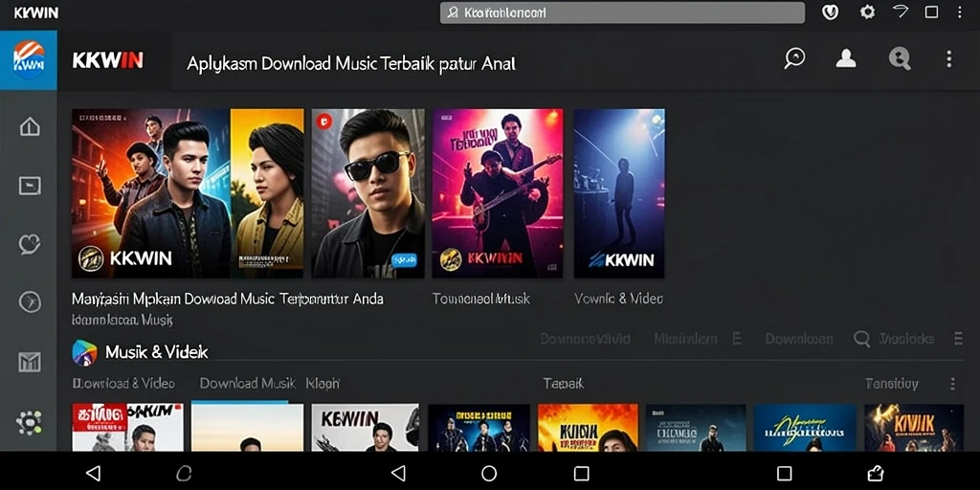Go to Home in the sidebar

[x=30, y=127]
